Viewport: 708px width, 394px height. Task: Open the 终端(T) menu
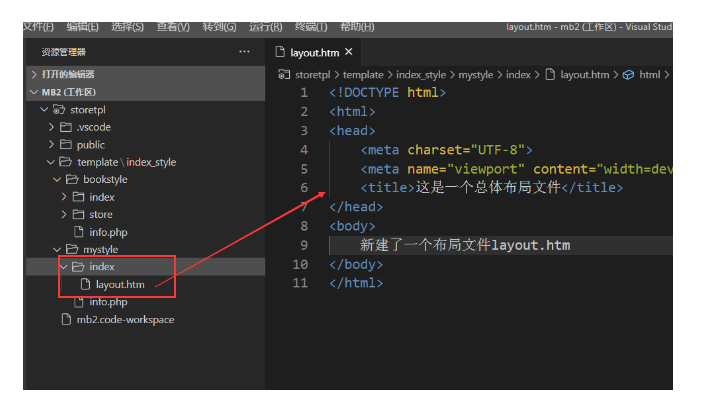point(311,27)
